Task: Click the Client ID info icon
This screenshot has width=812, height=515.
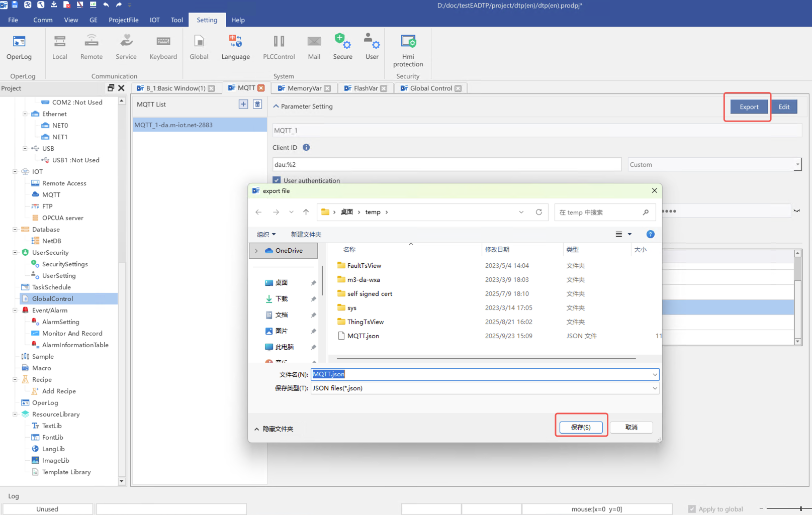Action: point(306,148)
